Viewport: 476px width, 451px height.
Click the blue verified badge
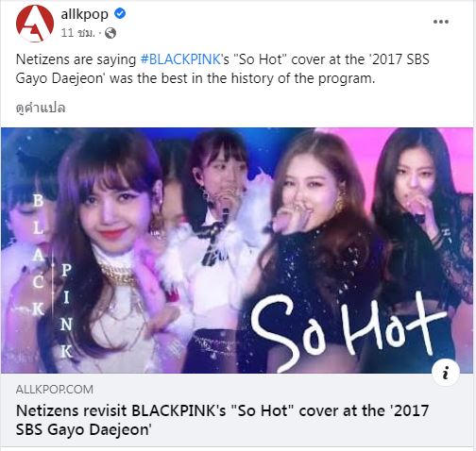click(120, 13)
